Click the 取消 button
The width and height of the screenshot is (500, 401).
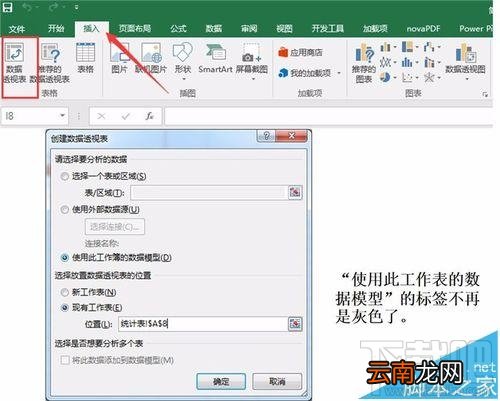[x=277, y=381]
